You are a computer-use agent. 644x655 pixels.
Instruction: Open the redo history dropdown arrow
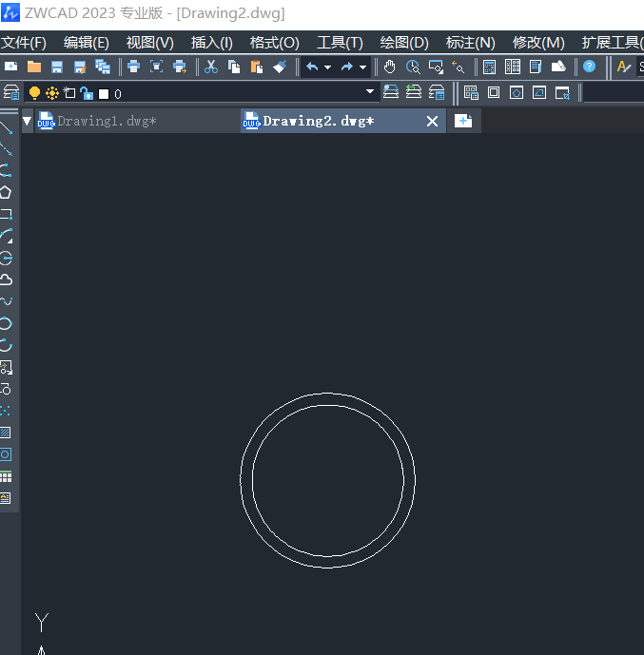pos(362,67)
